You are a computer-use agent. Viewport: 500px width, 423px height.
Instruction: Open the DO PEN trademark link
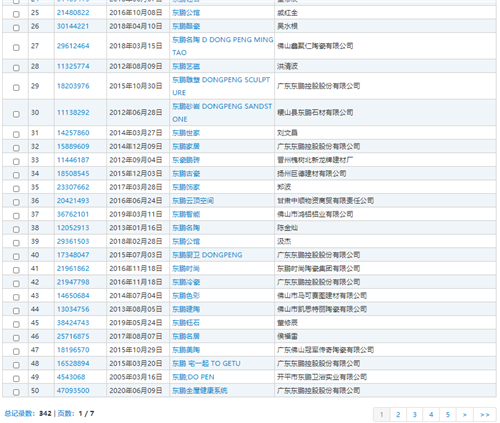193,377
